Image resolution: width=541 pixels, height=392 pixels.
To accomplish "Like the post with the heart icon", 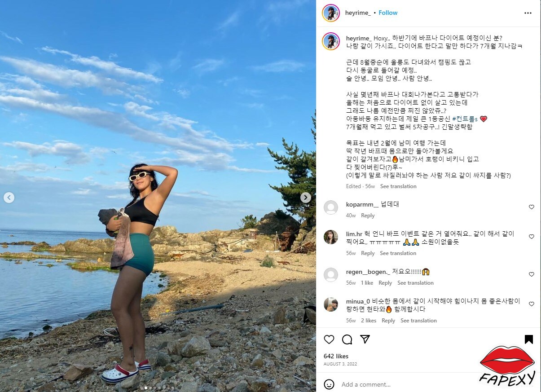I will 329,339.
